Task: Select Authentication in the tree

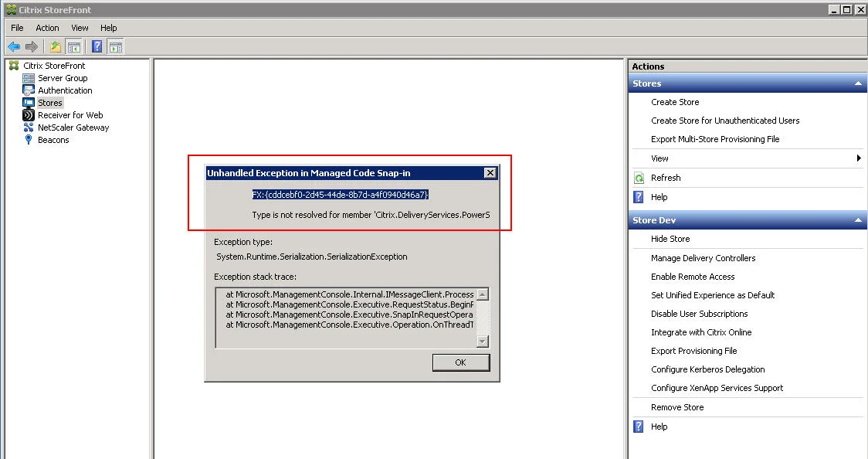Action: [65, 90]
